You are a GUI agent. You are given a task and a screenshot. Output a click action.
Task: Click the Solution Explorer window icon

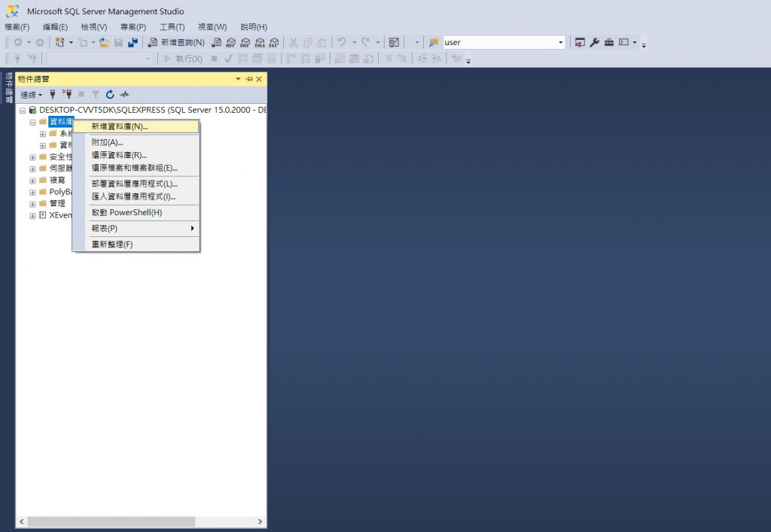[580, 43]
